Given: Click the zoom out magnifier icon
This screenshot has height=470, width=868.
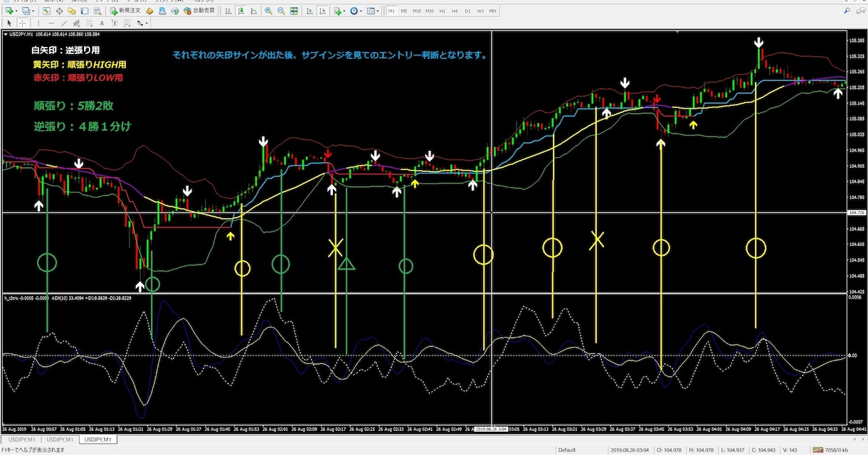Looking at the screenshot, I should (281, 11).
